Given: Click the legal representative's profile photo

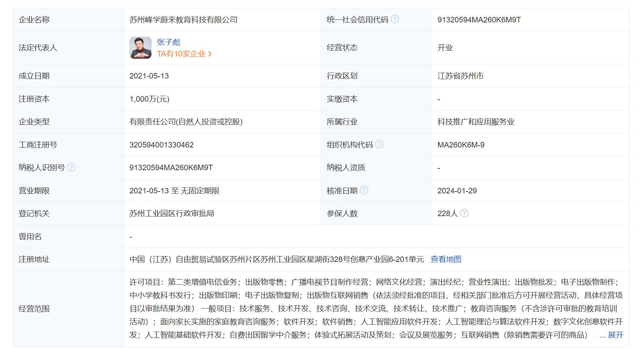Looking at the screenshot, I should [x=141, y=48].
